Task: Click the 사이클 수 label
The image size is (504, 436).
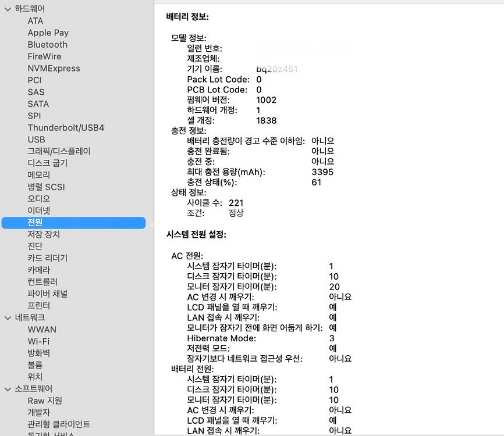Action: (204, 202)
